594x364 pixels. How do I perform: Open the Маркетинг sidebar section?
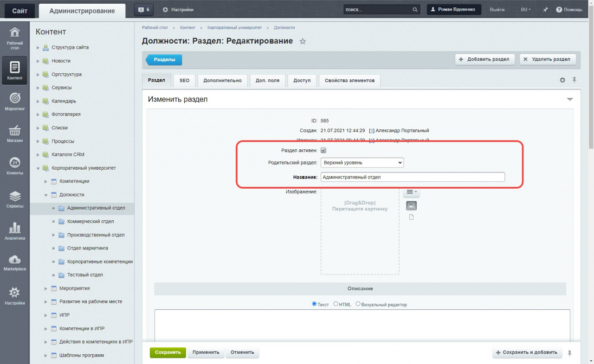click(15, 102)
